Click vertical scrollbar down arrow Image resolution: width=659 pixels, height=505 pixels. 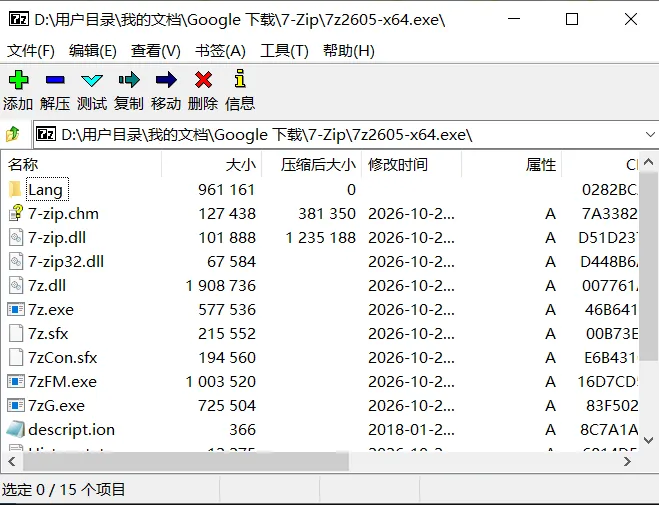coord(648,440)
